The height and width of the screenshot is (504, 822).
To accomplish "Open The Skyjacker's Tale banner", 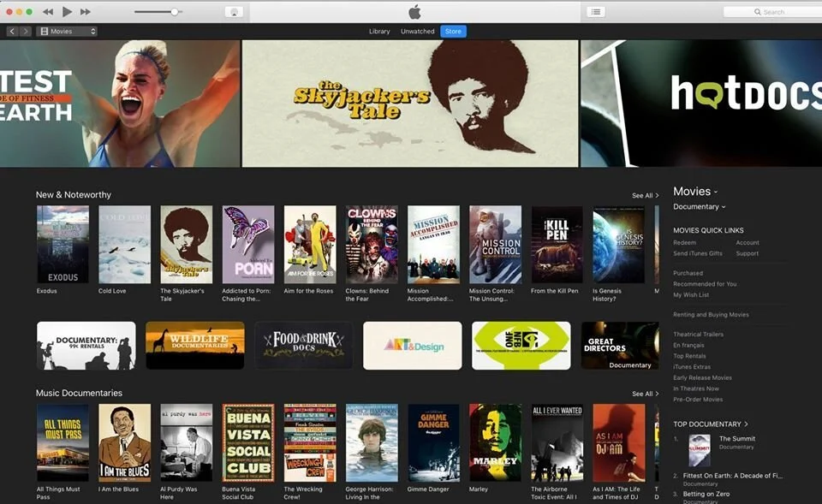I will (410, 104).
